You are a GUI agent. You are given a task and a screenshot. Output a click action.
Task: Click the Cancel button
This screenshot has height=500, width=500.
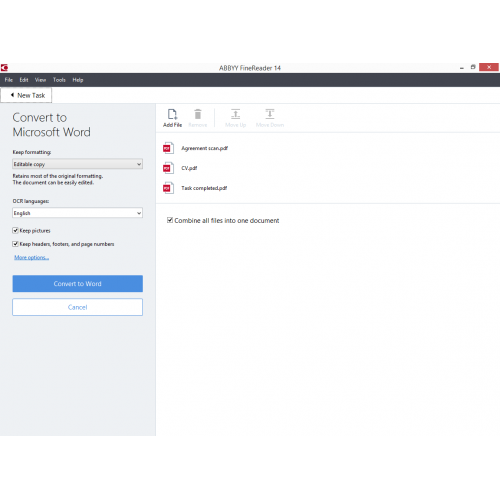pos(77,307)
